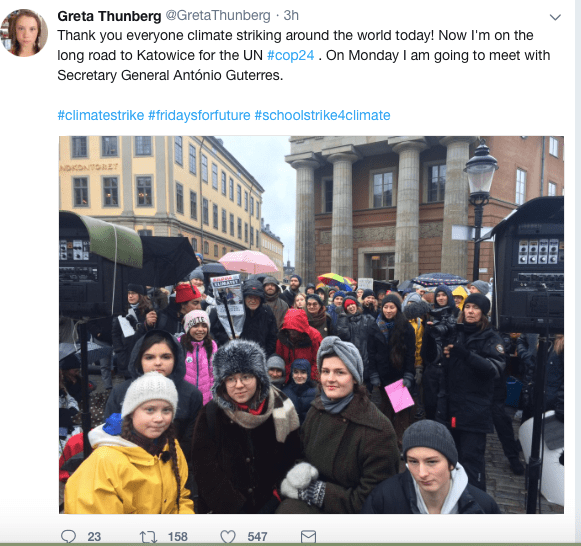Open the tweet options chevron menu
Screen dimensions: 581x546
tap(555, 17)
